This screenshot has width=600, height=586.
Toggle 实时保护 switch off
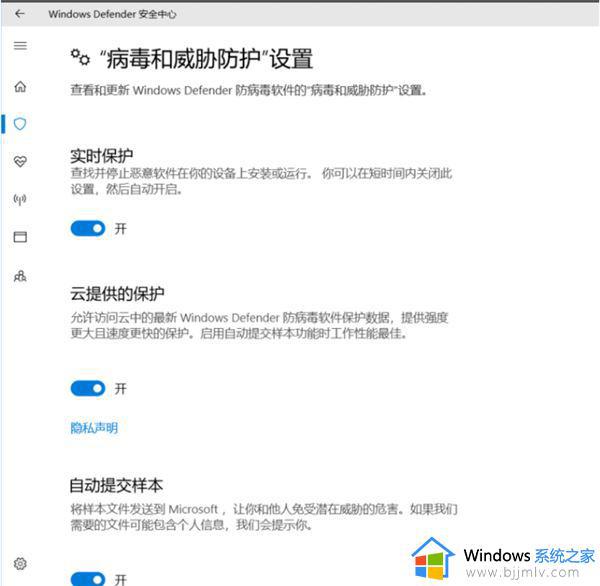tap(88, 229)
